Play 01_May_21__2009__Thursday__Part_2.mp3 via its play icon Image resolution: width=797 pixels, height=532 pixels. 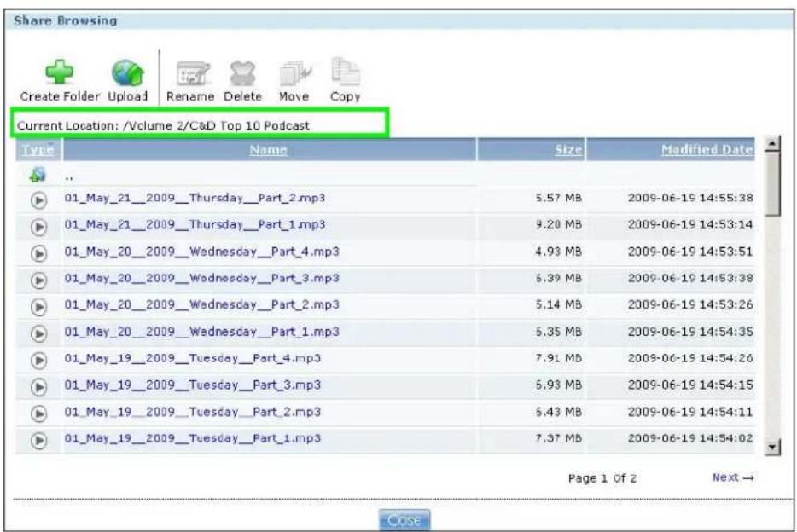[x=38, y=200]
